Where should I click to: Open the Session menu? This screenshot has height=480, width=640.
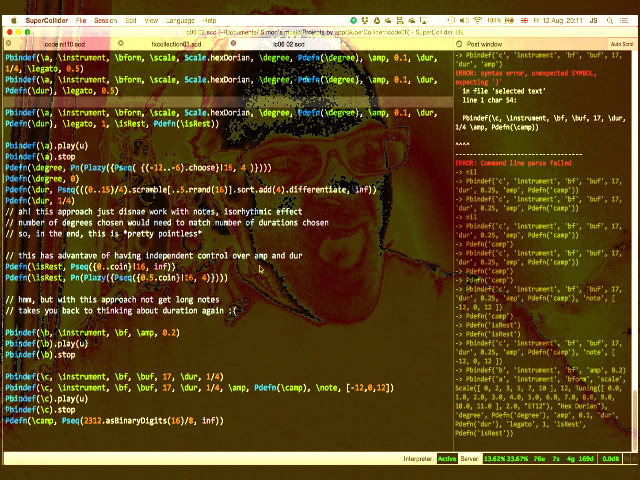105,20
